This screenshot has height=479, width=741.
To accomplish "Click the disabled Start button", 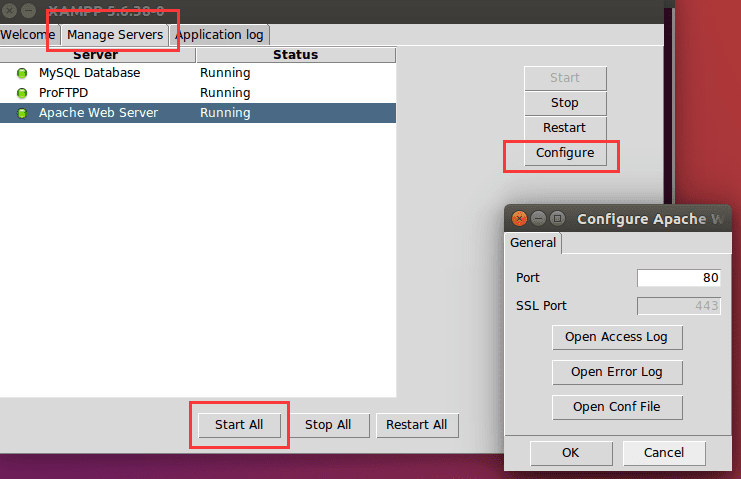I will click(x=565, y=78).
